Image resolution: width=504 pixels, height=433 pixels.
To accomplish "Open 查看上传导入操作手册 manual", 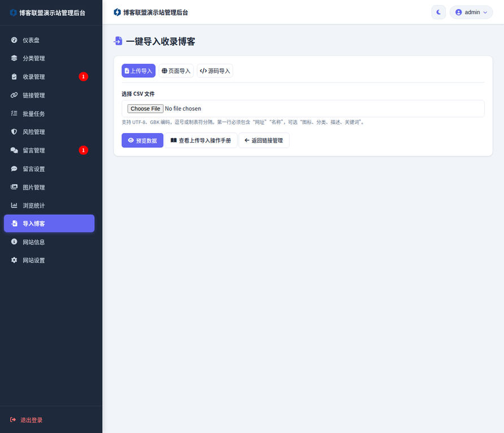I will click(x=201, y=140).
